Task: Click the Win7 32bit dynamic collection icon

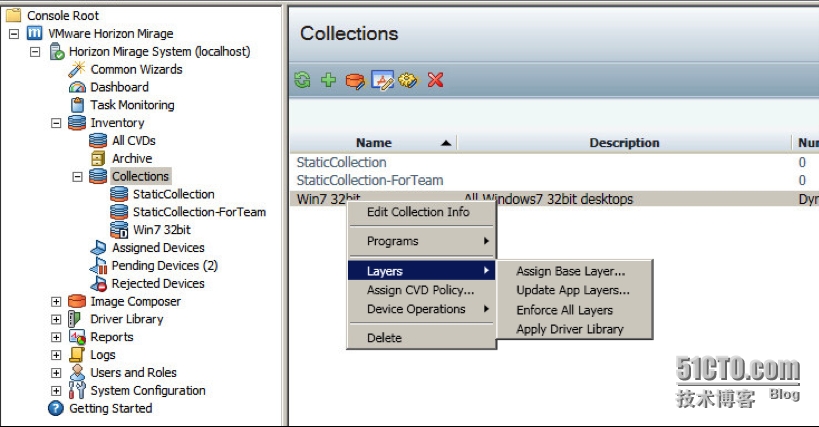Action: (119, 230)
